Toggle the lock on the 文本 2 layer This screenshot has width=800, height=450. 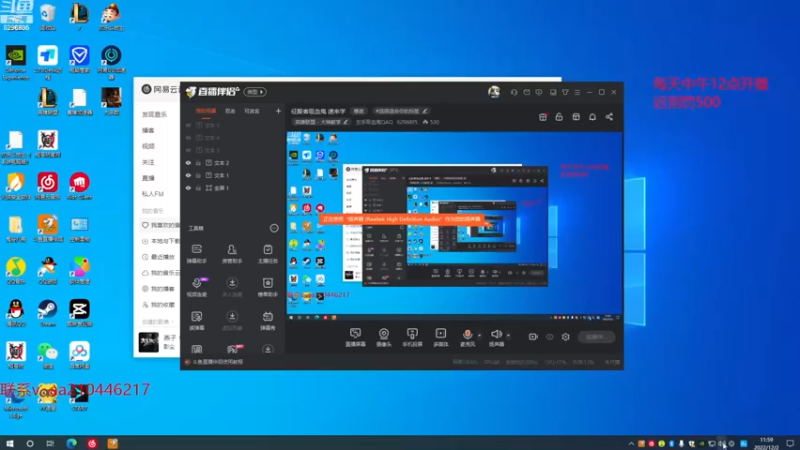point(198,163)
